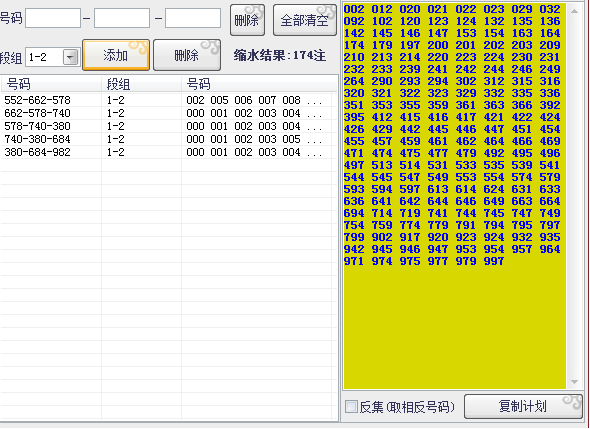The height and width of the screenshot is (429, 590).
Task: Click number 964 in the result panel
Action: (x=550, y=249)
